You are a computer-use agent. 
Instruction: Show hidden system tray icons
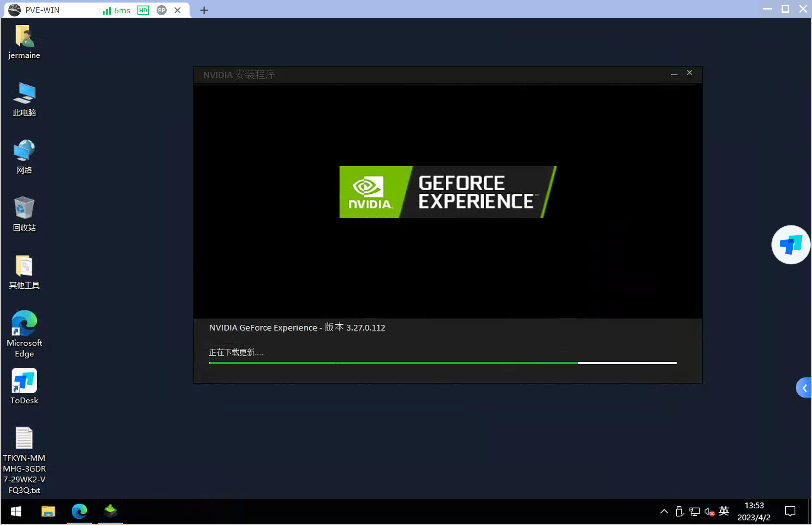pos(664,511)
